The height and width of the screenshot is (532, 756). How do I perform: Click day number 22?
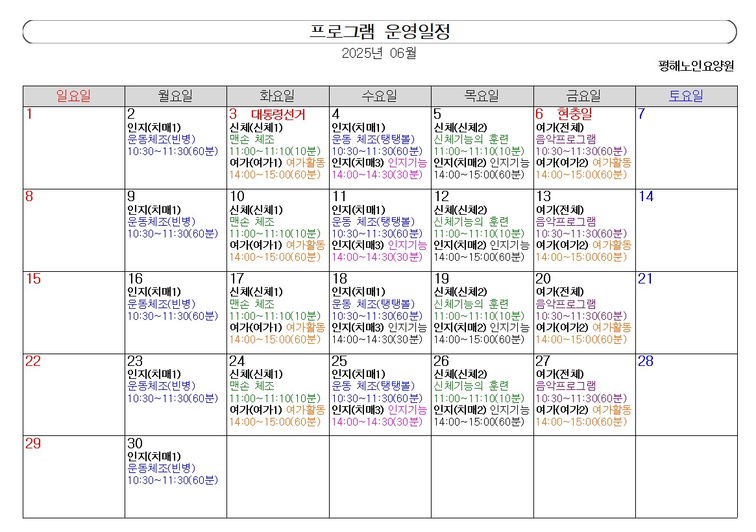(33, 361)
